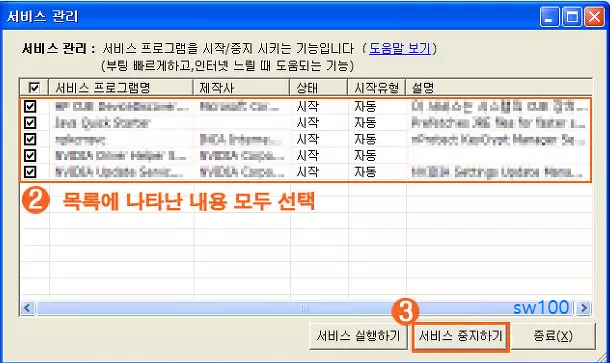Click the horizontal scrollbar left arrow

coord(27,308)
